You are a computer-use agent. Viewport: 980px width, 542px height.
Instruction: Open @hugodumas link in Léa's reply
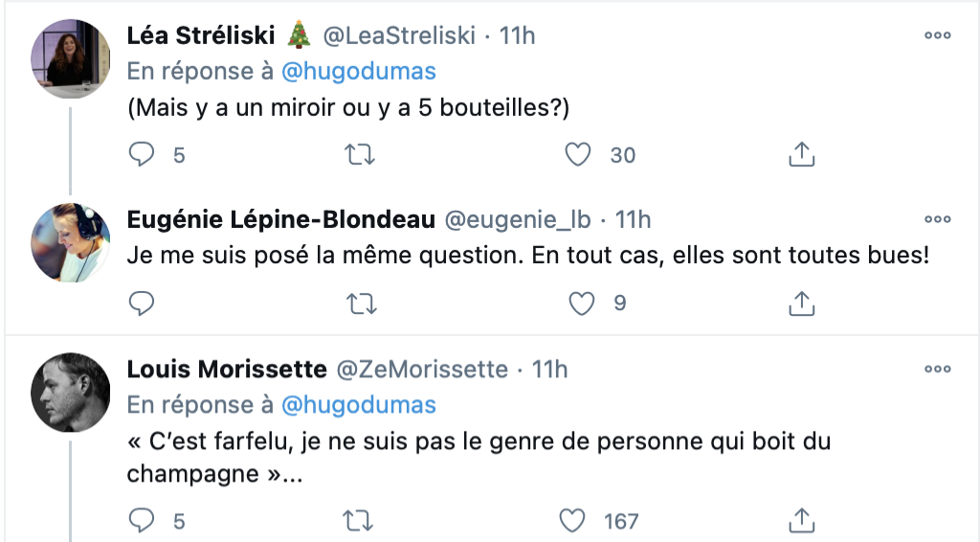click(359, 71)
